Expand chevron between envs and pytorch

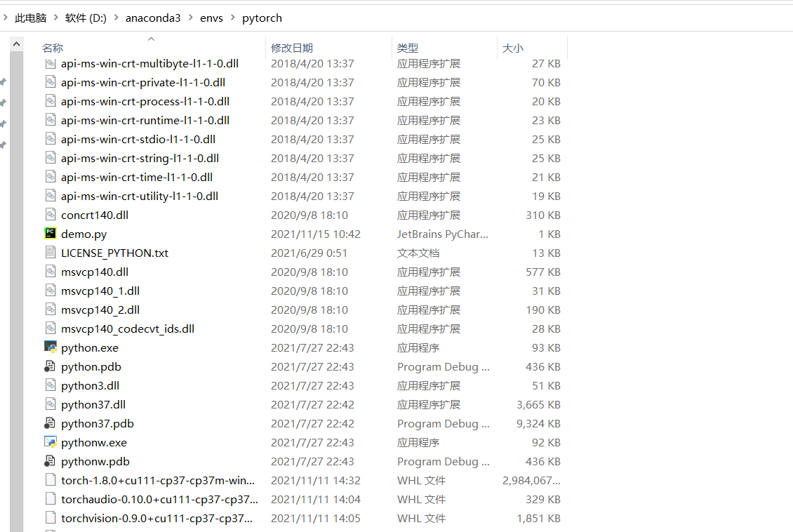233,18
